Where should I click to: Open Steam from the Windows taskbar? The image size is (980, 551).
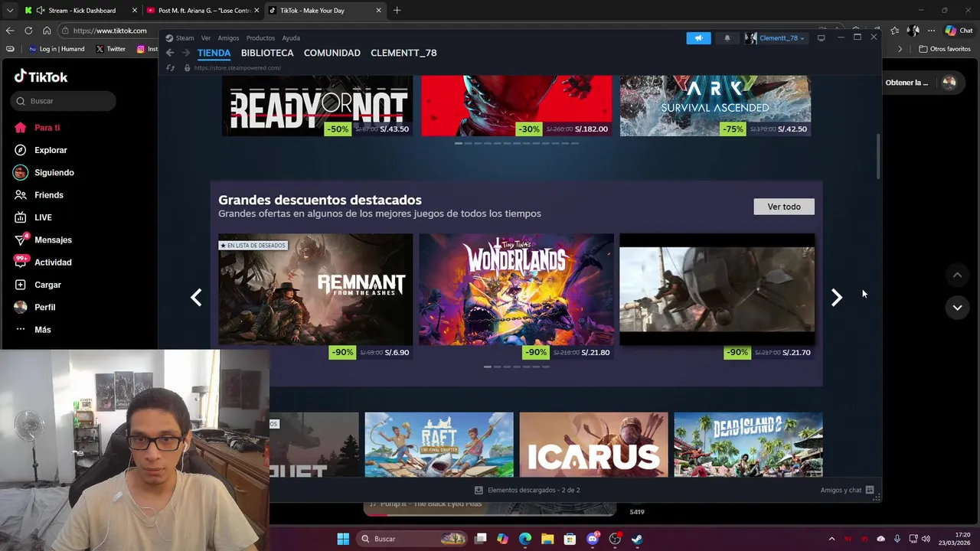[x=637, y=539]
